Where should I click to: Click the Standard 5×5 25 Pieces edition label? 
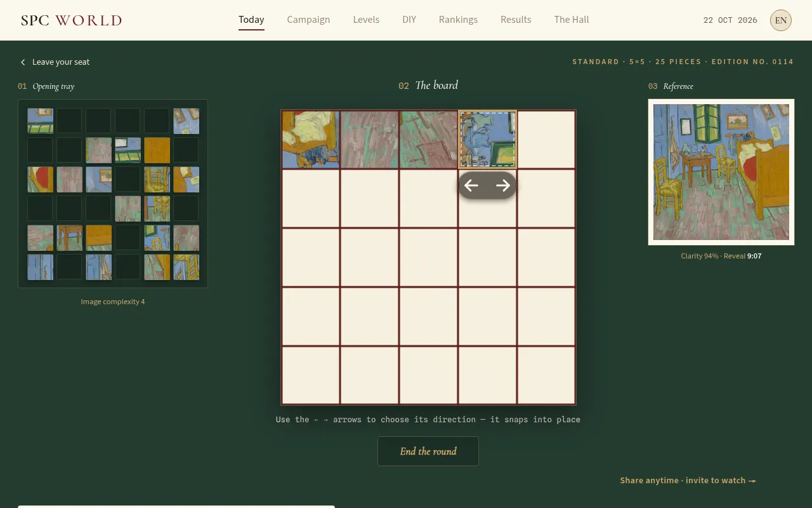pos(683,62)
